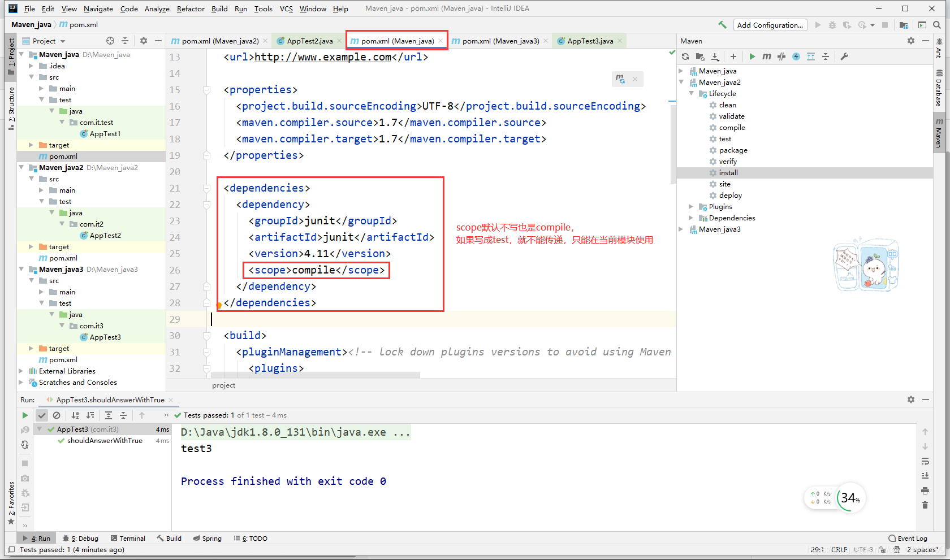Collapse Maven_java2 project tree node
This screenshot has height=560, width=950.
pos(21,168)
